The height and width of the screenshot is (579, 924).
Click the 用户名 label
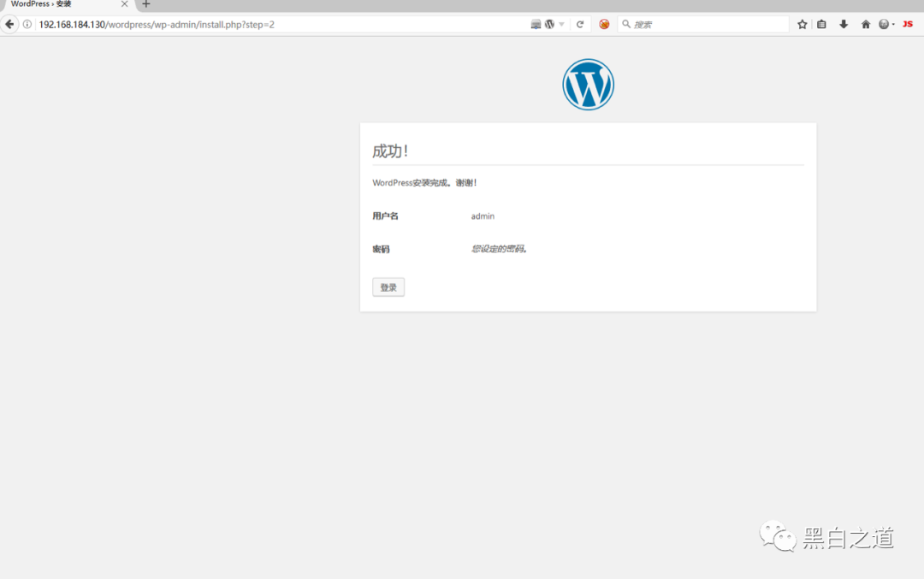385,216
